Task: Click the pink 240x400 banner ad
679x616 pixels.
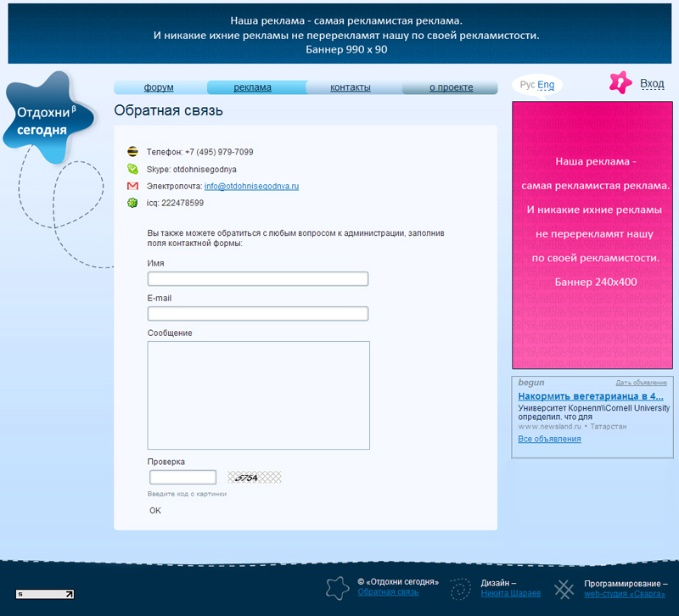Action: pos(592,235)
